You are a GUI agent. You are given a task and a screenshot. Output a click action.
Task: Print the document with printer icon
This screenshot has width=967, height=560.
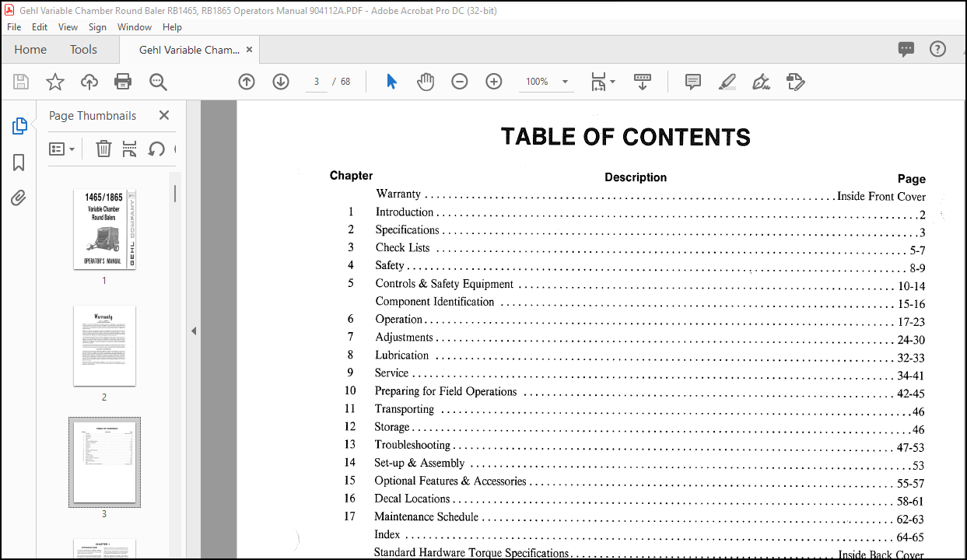click(123, 82)
